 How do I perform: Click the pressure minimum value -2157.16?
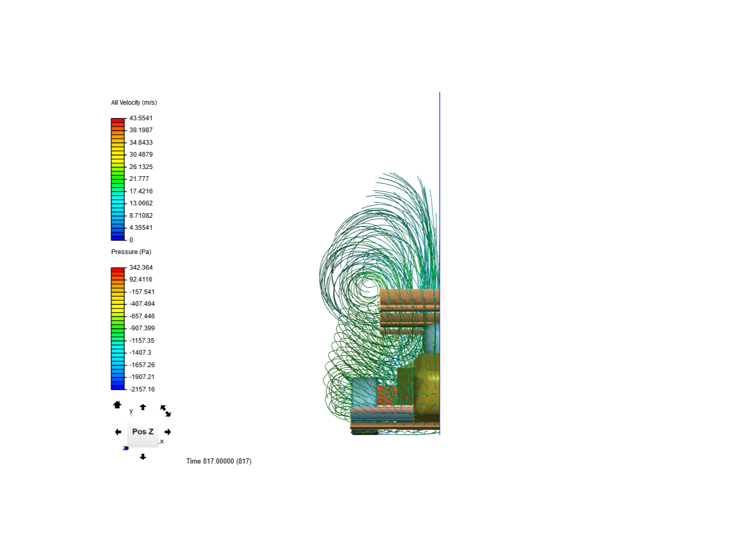[x=142, y=389]
